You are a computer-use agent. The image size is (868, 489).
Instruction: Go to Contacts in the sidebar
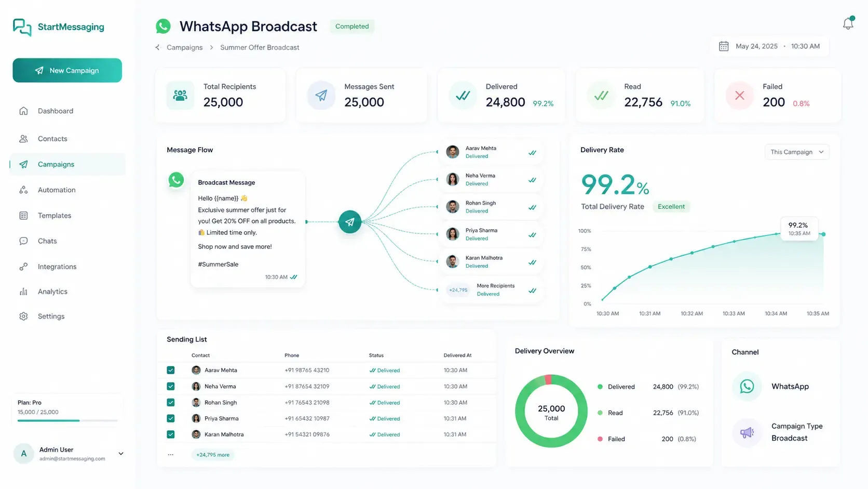tap(67, 139)
